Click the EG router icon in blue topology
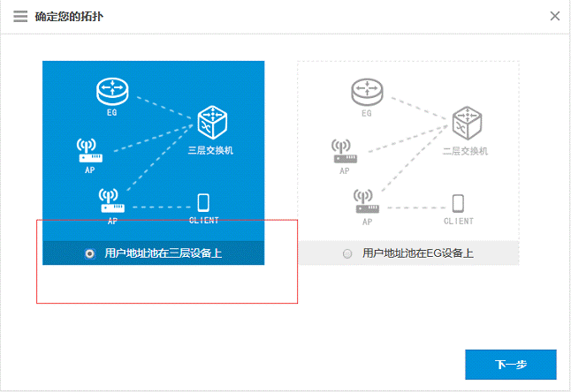 coord(112,91)
